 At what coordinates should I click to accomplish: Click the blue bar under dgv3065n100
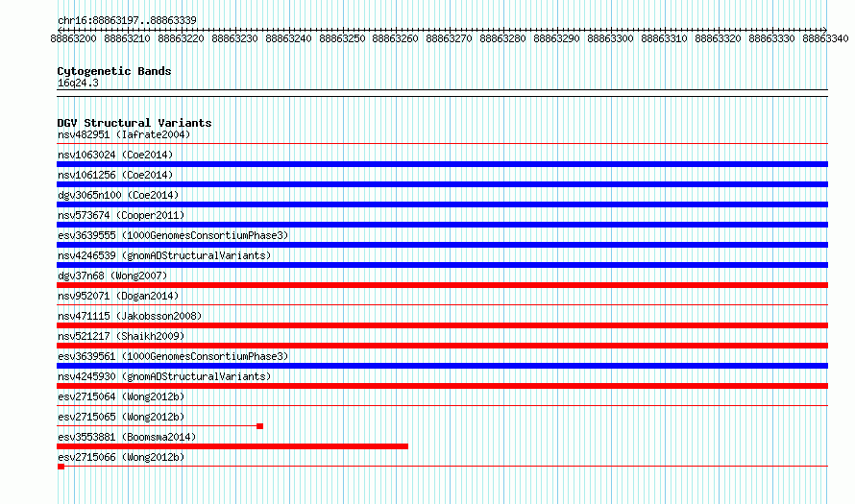click(442, 204)
